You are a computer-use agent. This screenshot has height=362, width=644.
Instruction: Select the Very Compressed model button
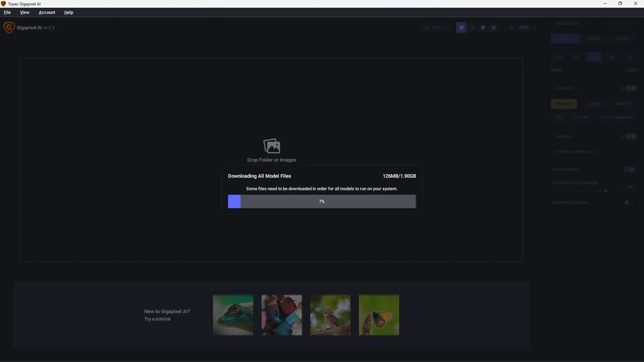point(616,117)
